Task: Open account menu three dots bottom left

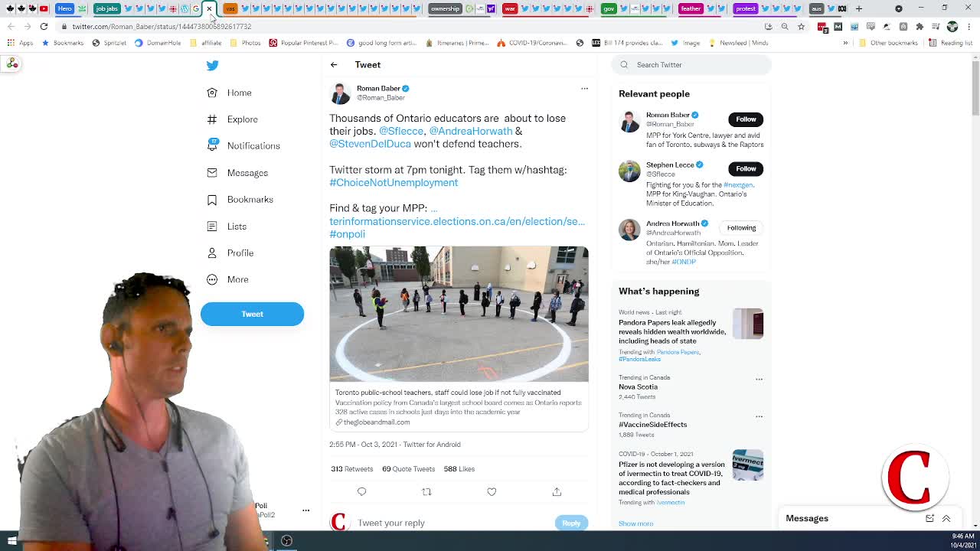Action: coord(305,510)
